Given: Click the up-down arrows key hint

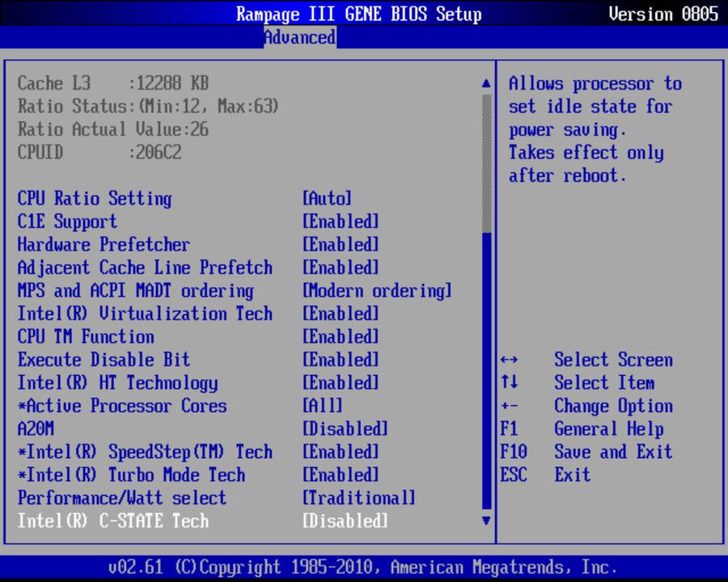Looking at the screenshot, I should (510, 382).
